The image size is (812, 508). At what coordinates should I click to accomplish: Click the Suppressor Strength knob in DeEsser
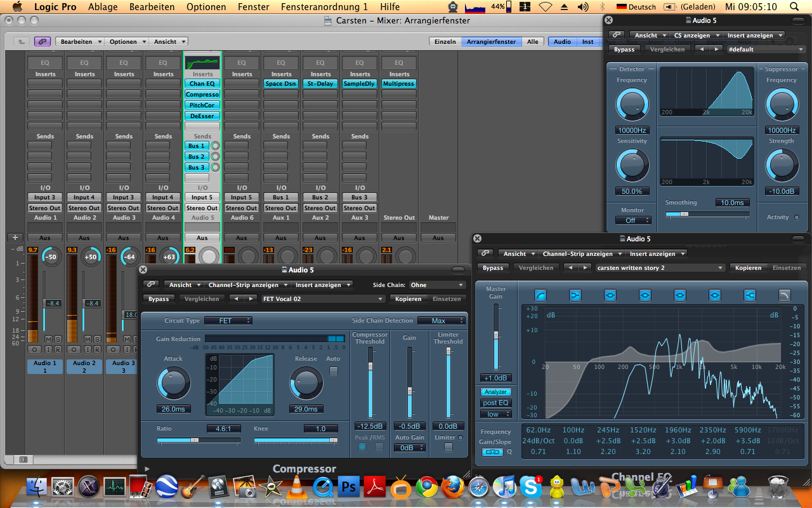click(782, 166)
